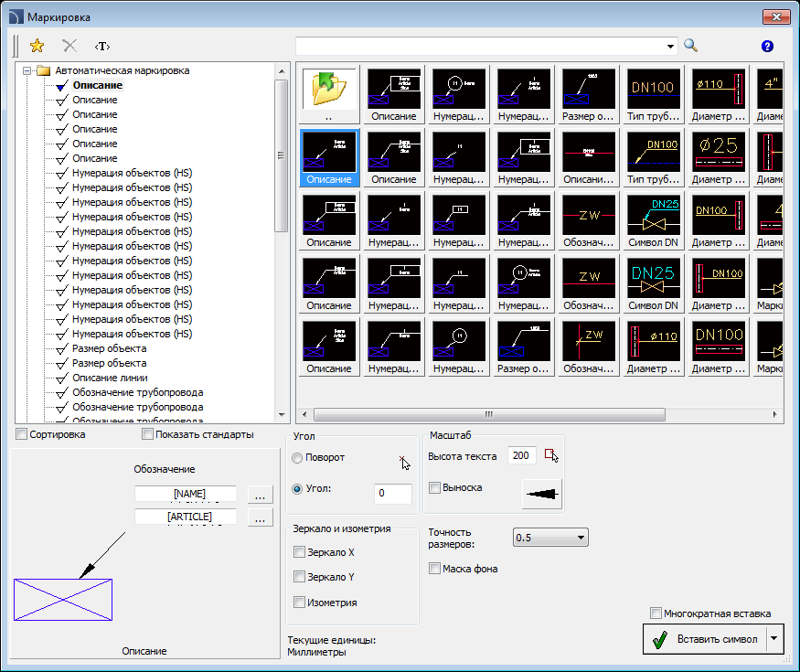Screen dimensions: 800x672
Task: Choose the ø110 diameter symbol in the top row
Action: click(718, 94)
